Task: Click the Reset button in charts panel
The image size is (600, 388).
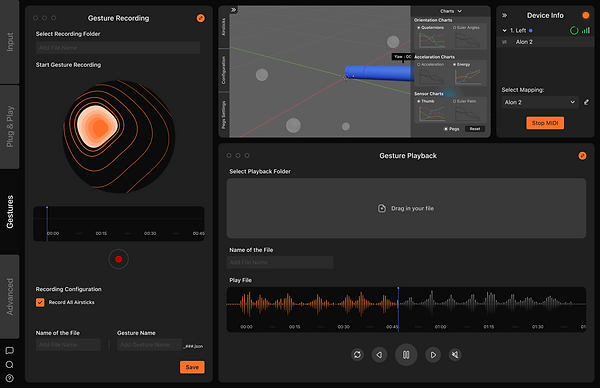Action: (x=475, y=129)
